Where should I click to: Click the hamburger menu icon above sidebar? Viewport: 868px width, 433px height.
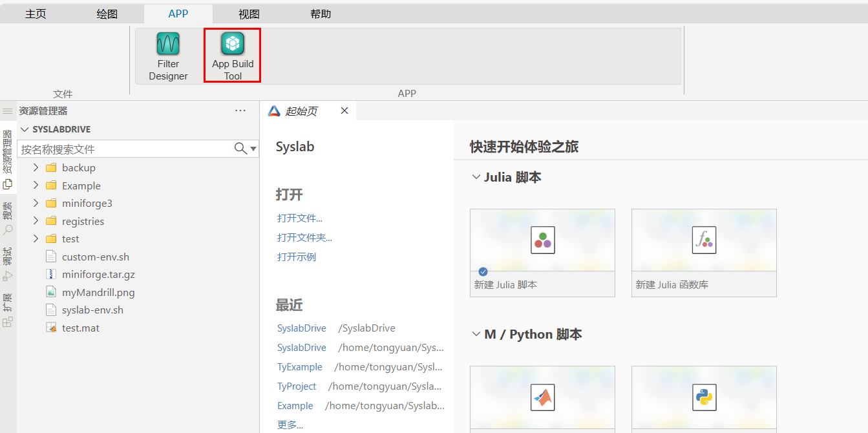coord(8,111)
